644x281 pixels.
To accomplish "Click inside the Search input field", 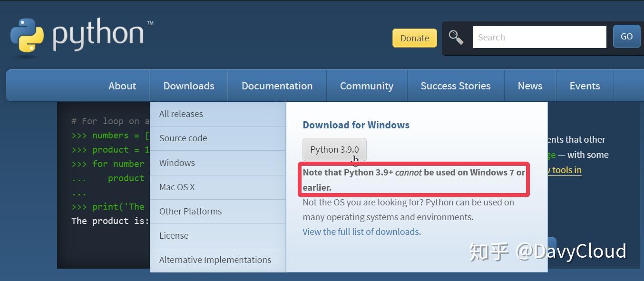I will tap(539, 37).
